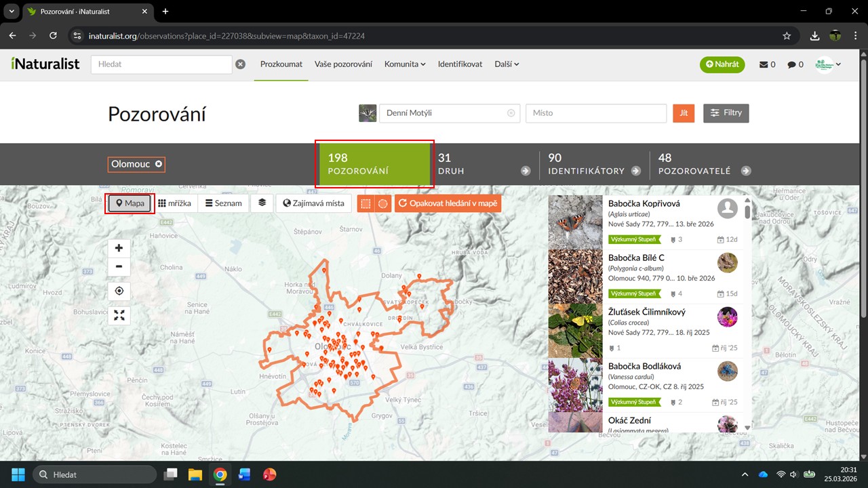
Task: Switch to Seznam list view
Action: tap(223, 203)
